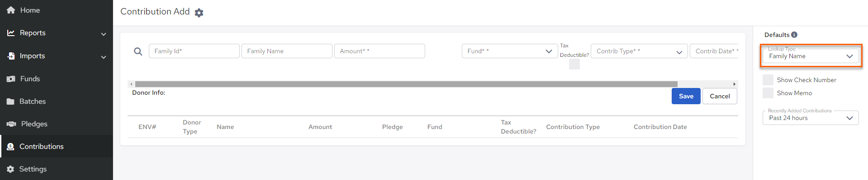868x180 pixels.
Task: Enable the Show Check Number checkbox
Action: (x=768, y=80)
